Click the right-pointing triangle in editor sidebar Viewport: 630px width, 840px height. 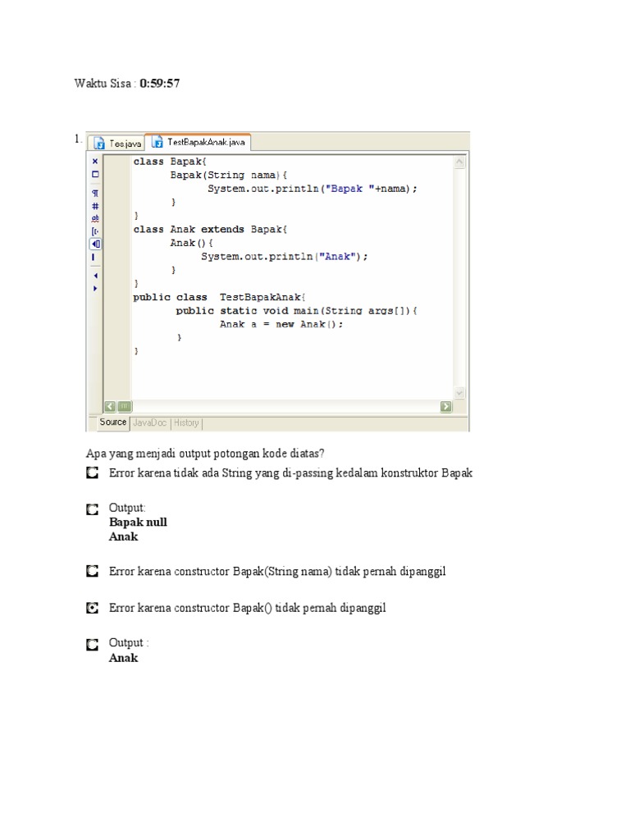tap(95, 289)
